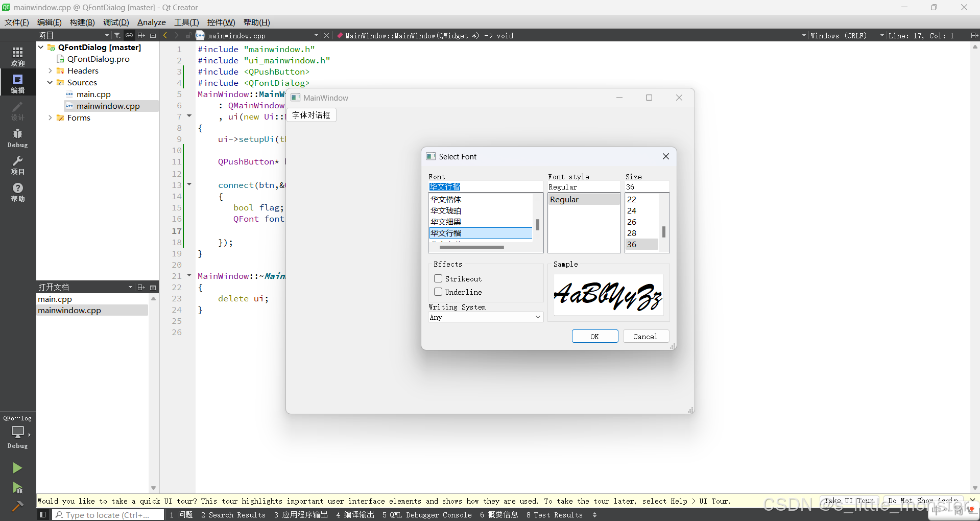980x521 pixels.
Task: Split the project pane view
Action: [x=141, y=35]
